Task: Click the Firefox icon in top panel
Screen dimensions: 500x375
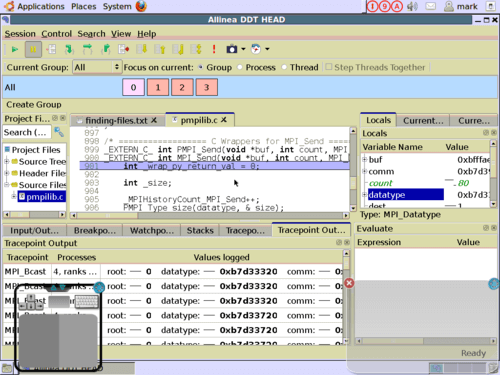Action: tap(141, 6)
